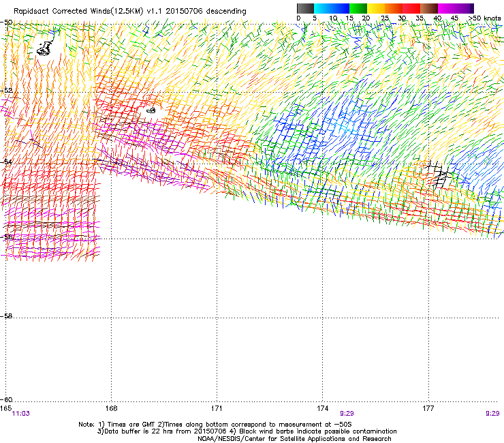Click the '171' longitude axis label
This screenshot has height=443, width=504.
pos(217,408)
